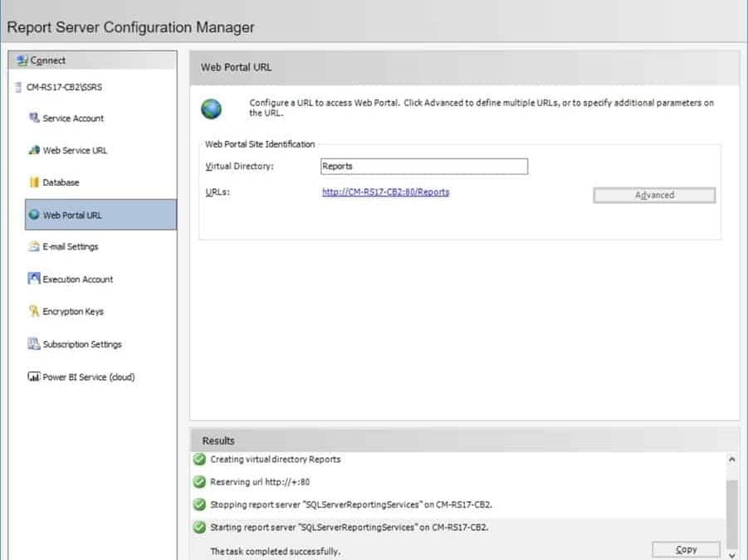Image resolution: width=748 pixels, height=560 pixels.
Task: Click the Results panel heading
Action: (218, 441)
